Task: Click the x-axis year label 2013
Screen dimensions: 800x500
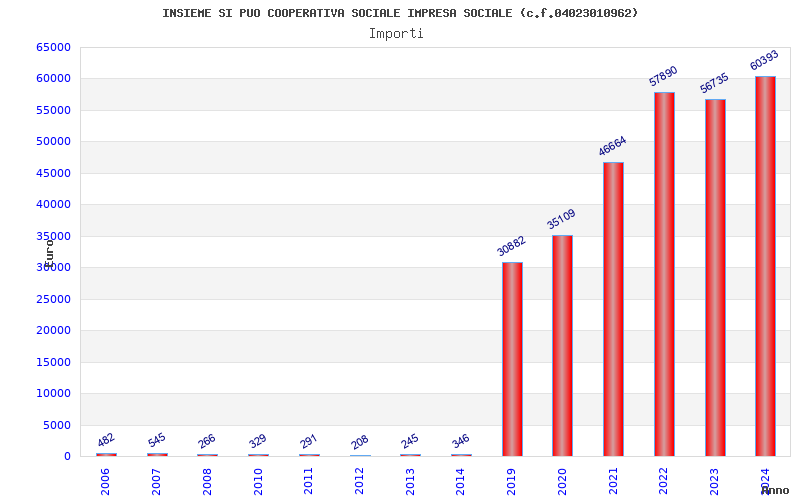Action: pyautogui.click(x=410, y=482)
